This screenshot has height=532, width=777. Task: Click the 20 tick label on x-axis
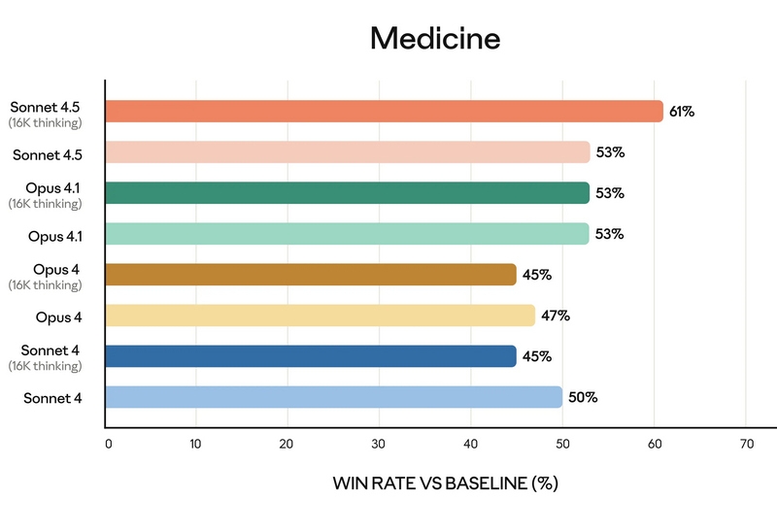pos(287,445)
